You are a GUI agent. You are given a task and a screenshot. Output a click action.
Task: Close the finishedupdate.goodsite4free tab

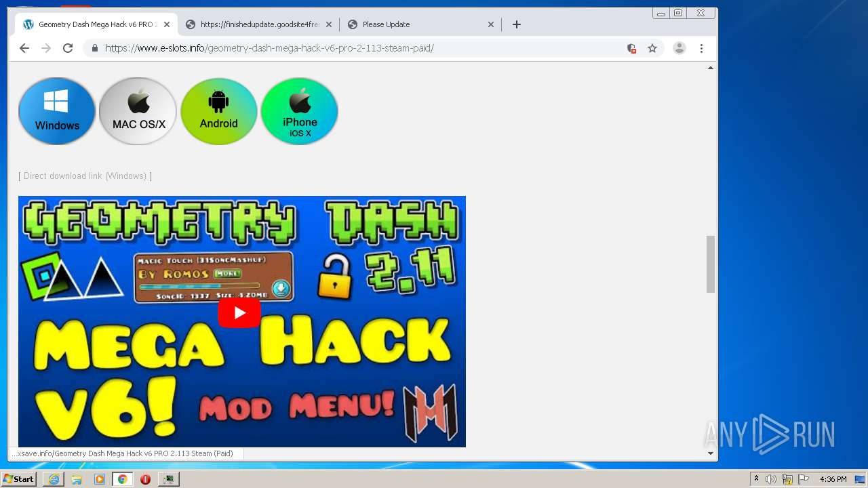pos(329,24)
